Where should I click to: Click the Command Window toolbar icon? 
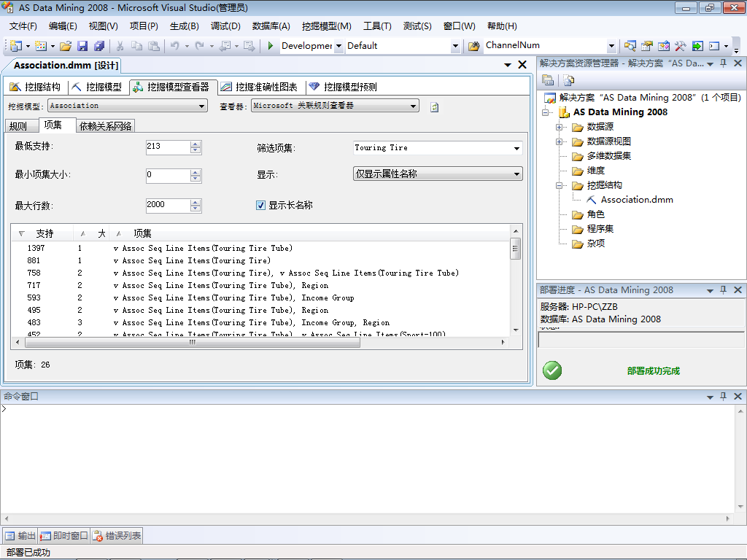tap(713, 46)
